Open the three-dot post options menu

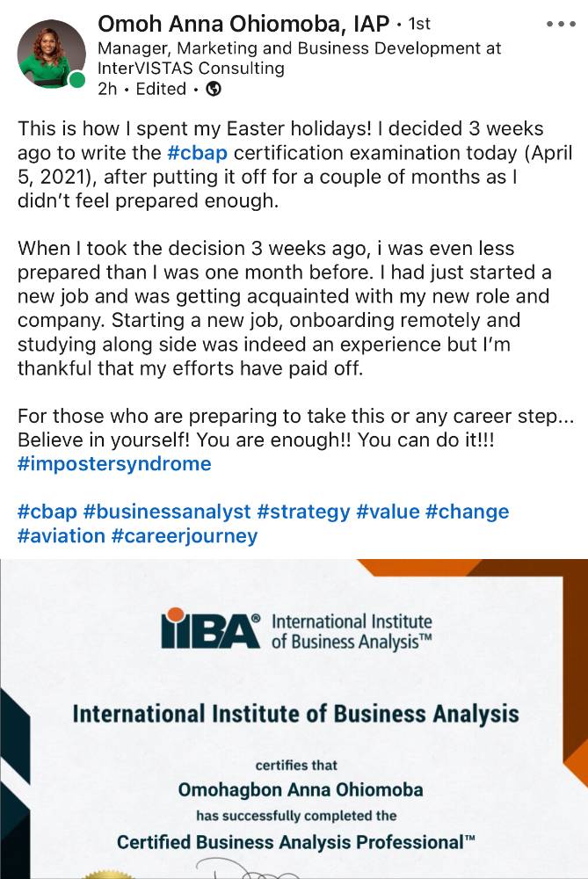tap(561, 25)
